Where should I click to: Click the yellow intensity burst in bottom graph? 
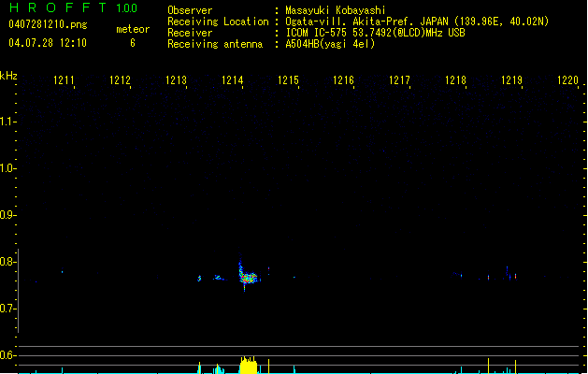click(249, 365)
